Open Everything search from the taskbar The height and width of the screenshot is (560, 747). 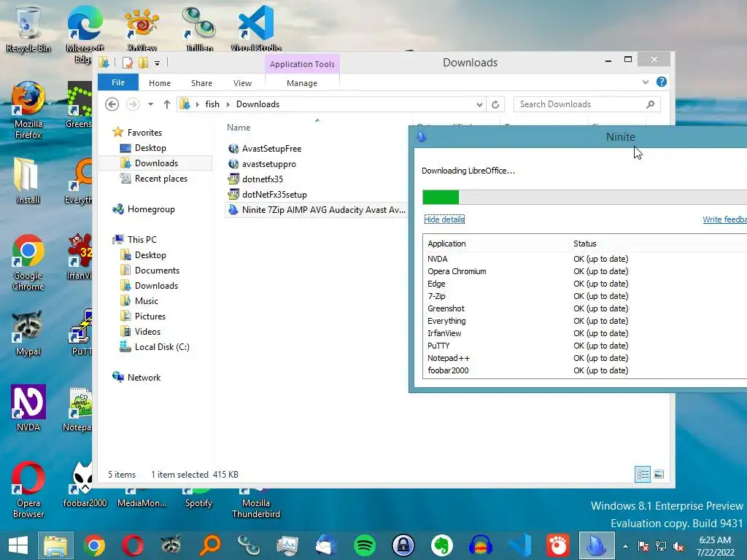(209, 545)
